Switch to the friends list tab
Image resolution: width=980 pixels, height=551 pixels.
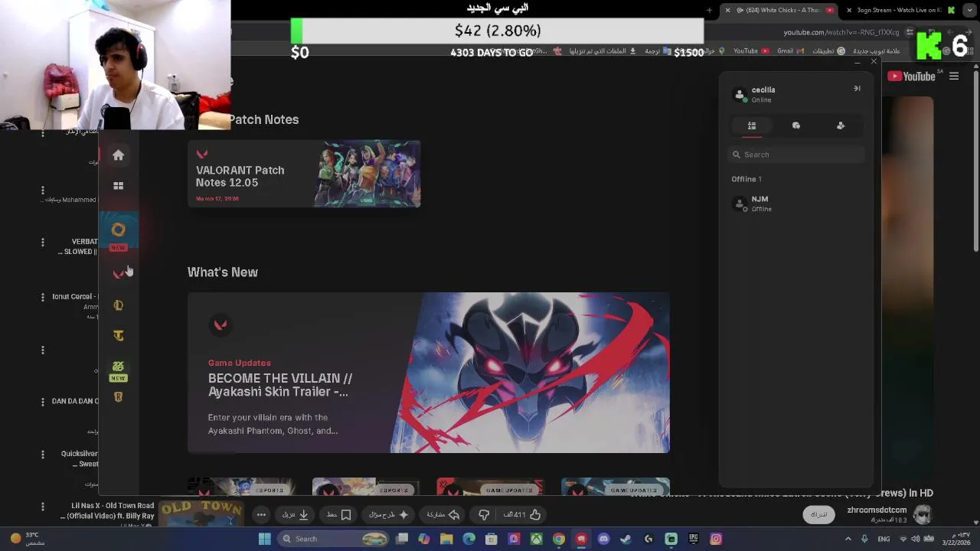[x=752, y=126]
